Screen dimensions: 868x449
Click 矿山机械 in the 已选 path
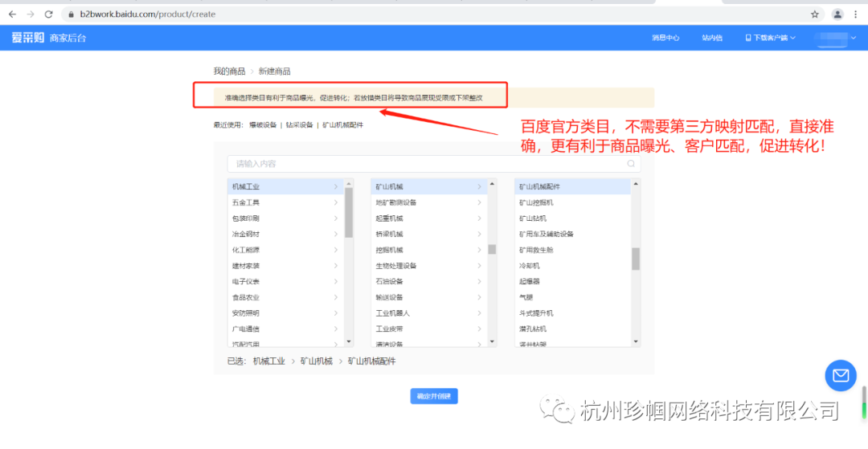(x=317, y=361)
